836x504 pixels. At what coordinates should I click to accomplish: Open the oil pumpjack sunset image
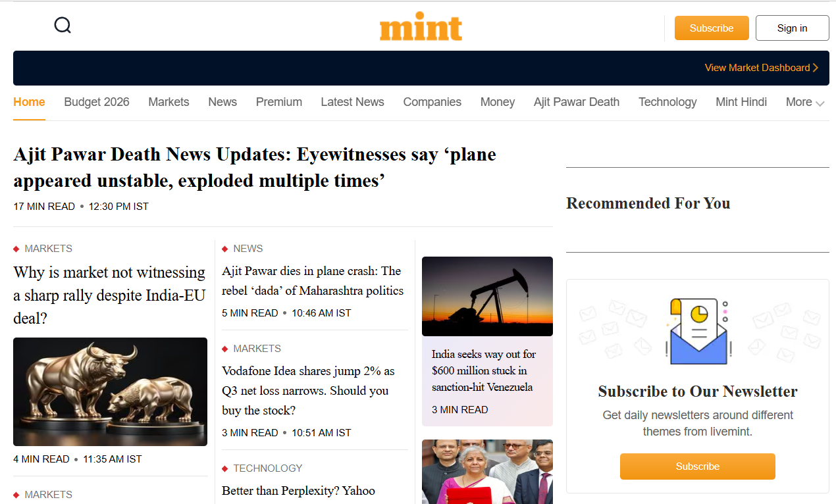point(487,296)
